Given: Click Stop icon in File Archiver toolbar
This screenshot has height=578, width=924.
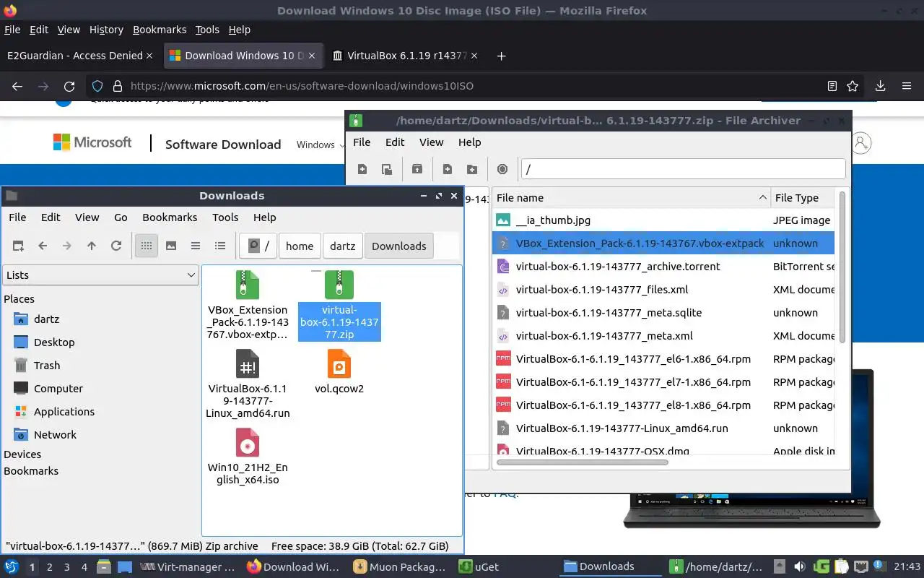Looking at the screenshot, I should pos(502,169).
